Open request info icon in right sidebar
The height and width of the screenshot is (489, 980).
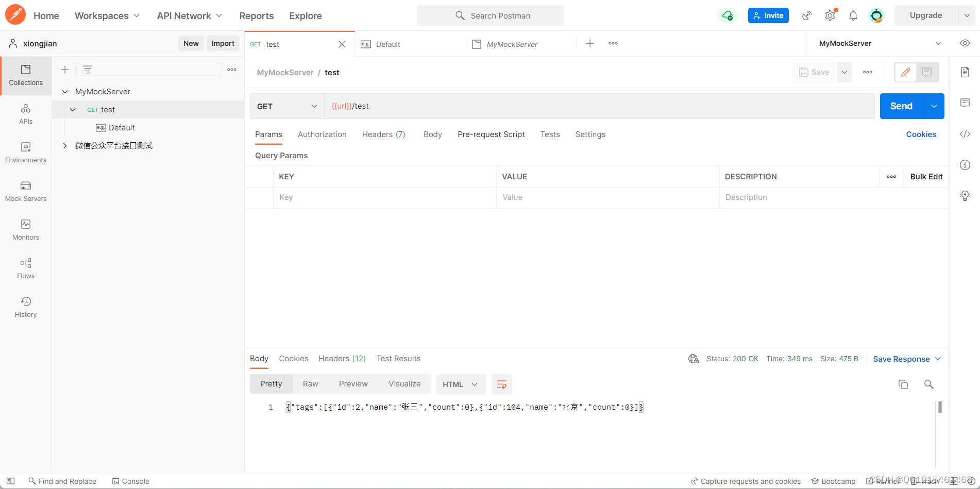tap(965, 165)
